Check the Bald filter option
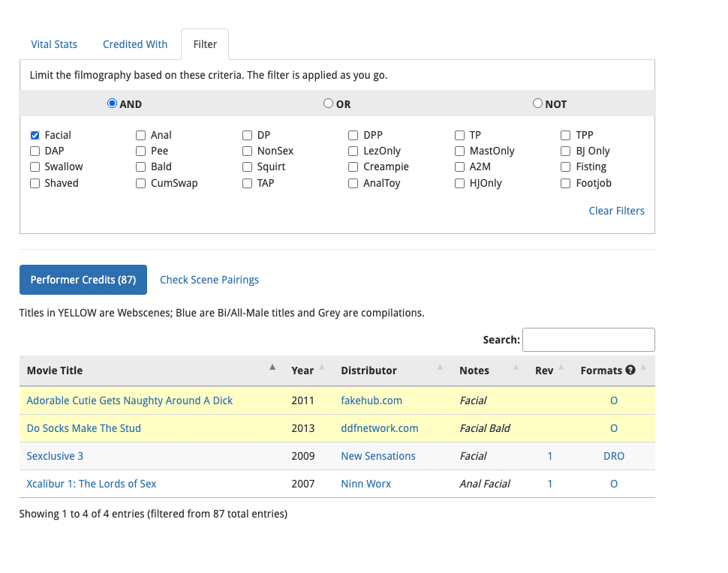The image size is (728, 573). (140, 167)
